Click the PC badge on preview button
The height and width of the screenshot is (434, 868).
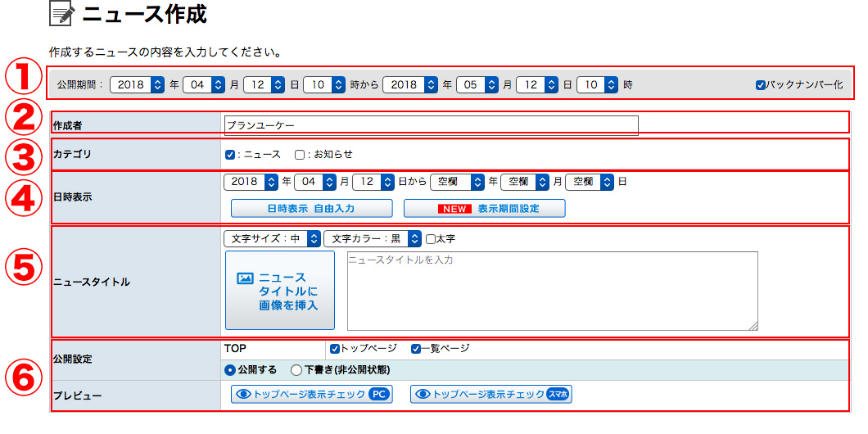pos(377,395)
